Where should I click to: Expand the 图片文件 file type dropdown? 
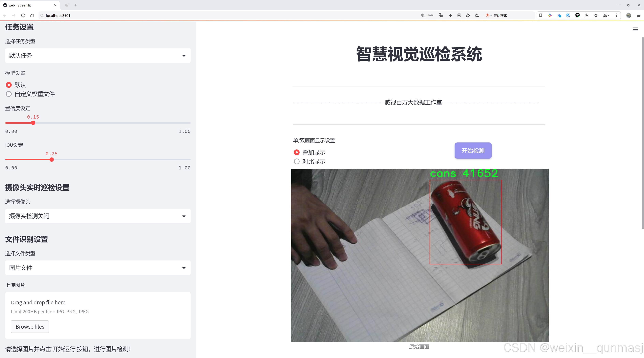coord(98,268)
